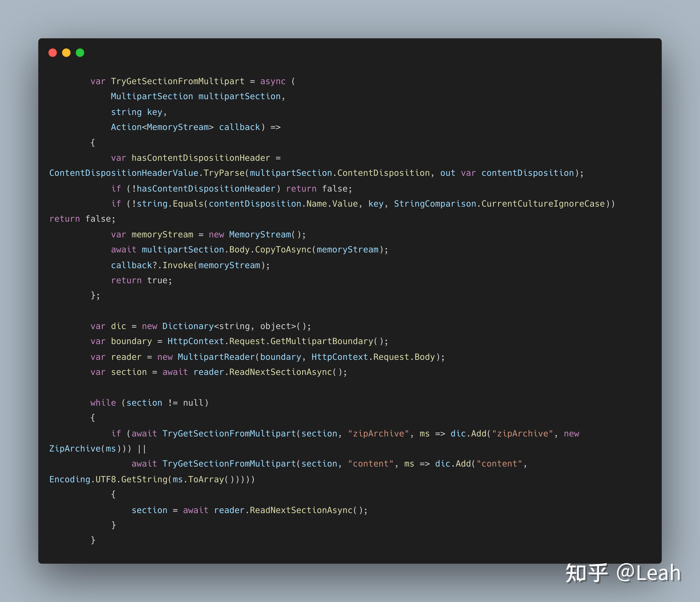Click "ContentDispositionHeaderValue.TryParse" call text

(x=147, y=173)
